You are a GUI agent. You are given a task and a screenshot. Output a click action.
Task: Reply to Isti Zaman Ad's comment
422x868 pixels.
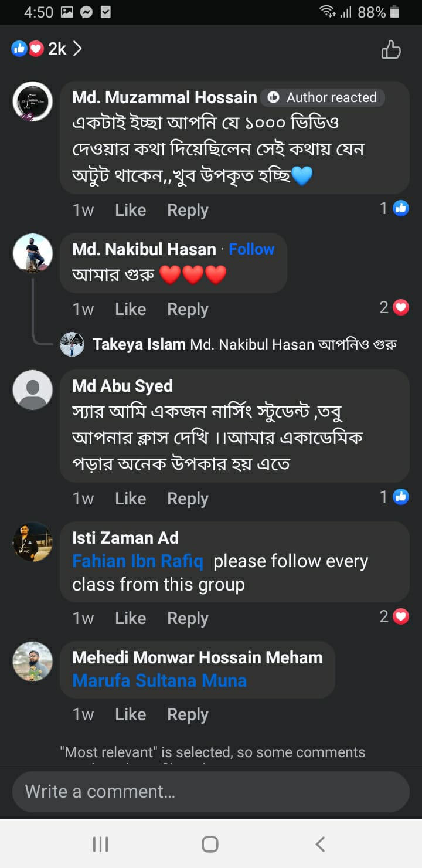(188, 618)
